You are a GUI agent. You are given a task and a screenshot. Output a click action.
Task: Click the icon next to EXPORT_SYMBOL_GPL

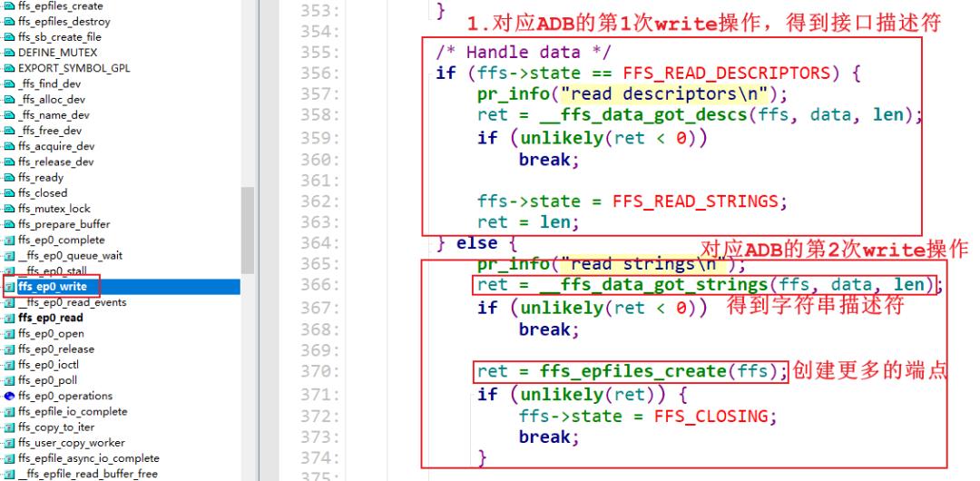[x=9, y=68]
